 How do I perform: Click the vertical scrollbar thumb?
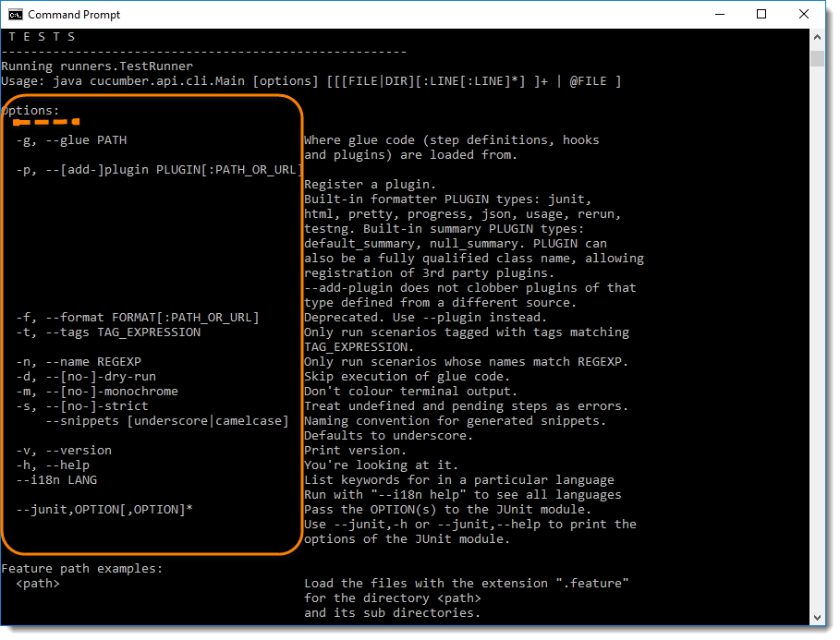(817, 58)
